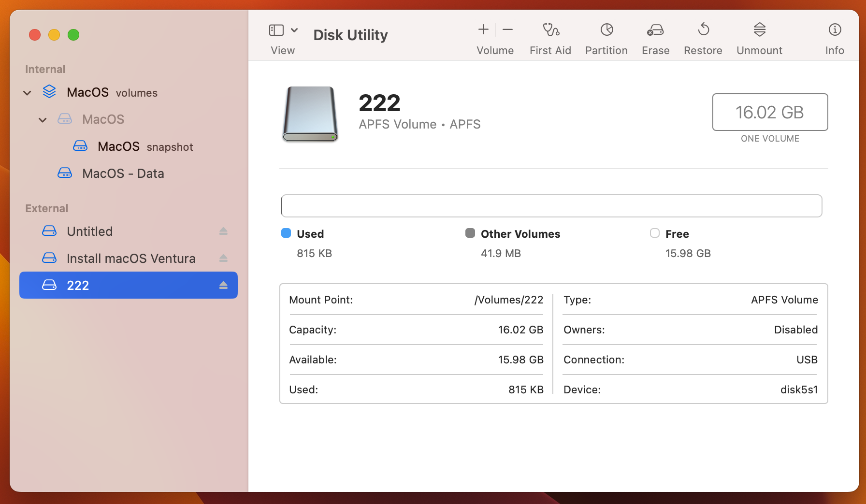Open the Partition pie icon
This screenshot has width=866, height=504.
[607, 30]
